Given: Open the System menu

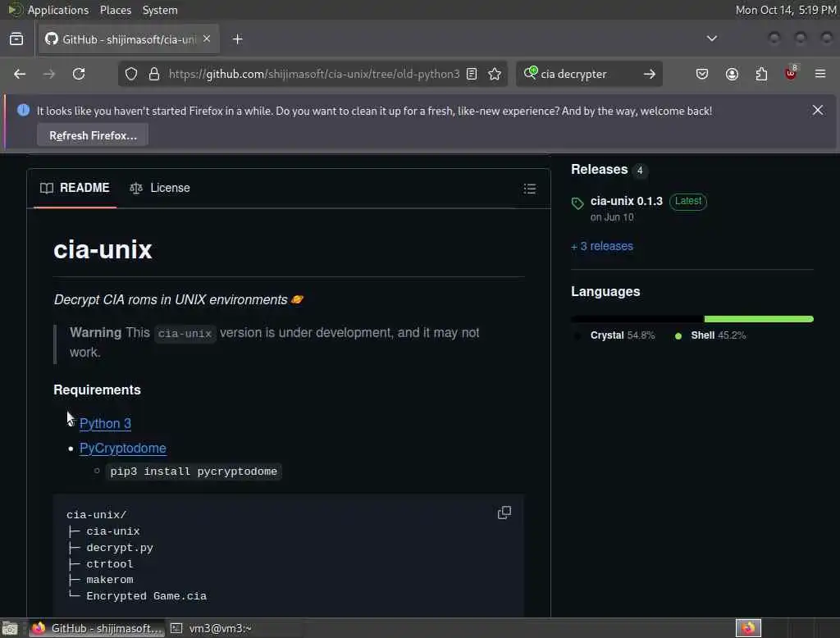Looking at the screenshot, I should click(x=160, y=10).
